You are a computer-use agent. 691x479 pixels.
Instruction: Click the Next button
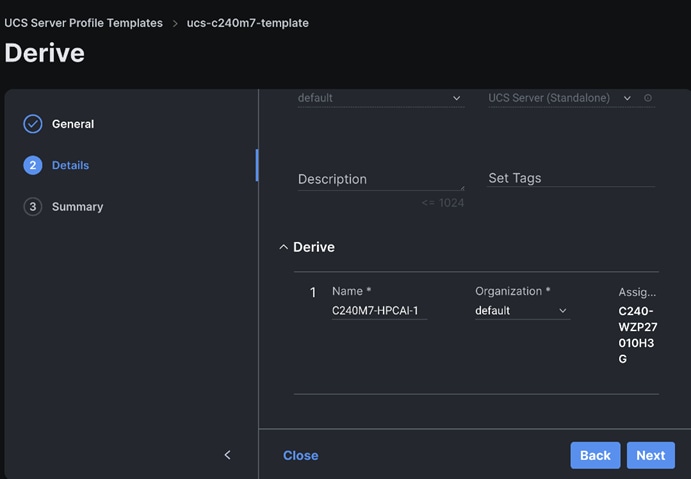[651, 455]
